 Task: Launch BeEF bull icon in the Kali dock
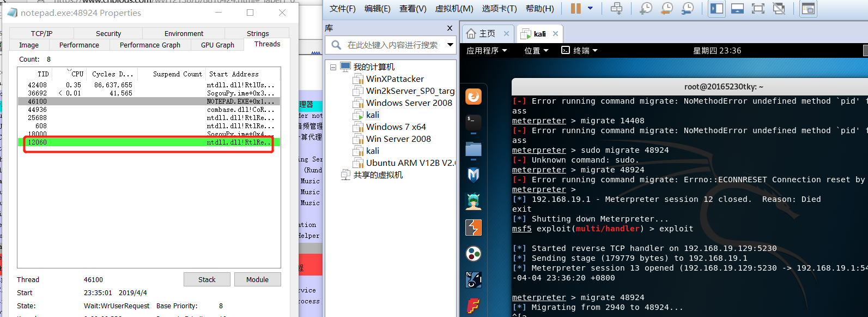(474, 280)
